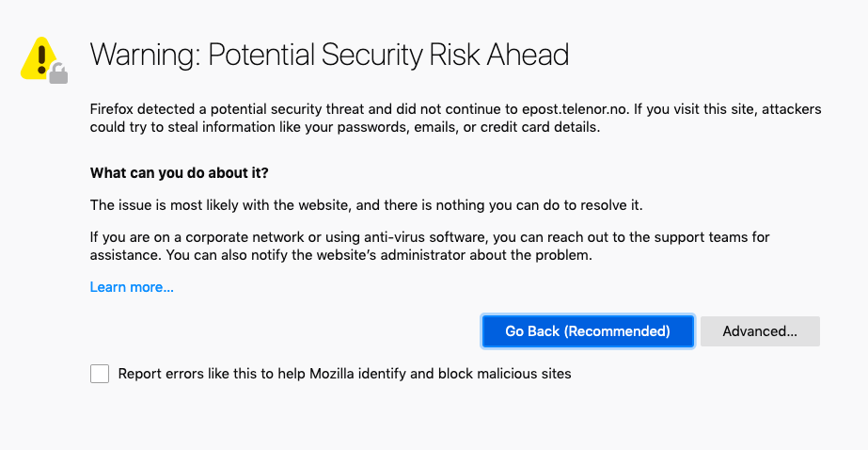868x450 pixels.
Task: Enable the Report errors checkbox
Action: pos(100,374)
